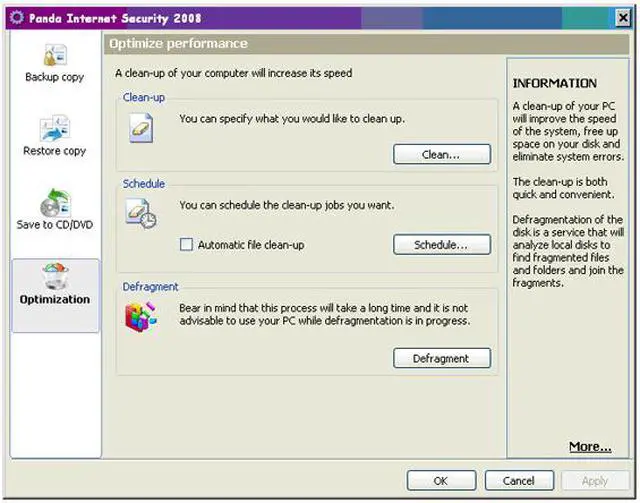Select the Restore copy icon
The height and width of the screenshot is (503, 640).
pos(54,129)
